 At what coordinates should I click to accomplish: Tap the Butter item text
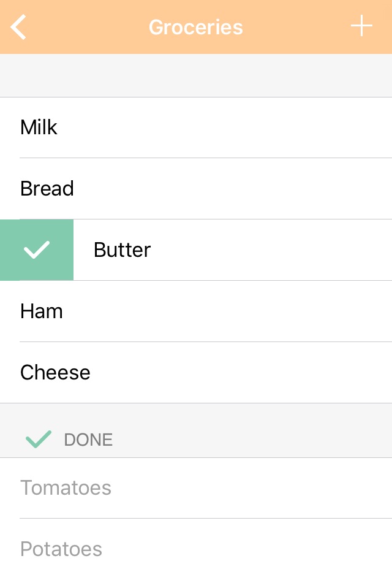[x=122, y=250]
